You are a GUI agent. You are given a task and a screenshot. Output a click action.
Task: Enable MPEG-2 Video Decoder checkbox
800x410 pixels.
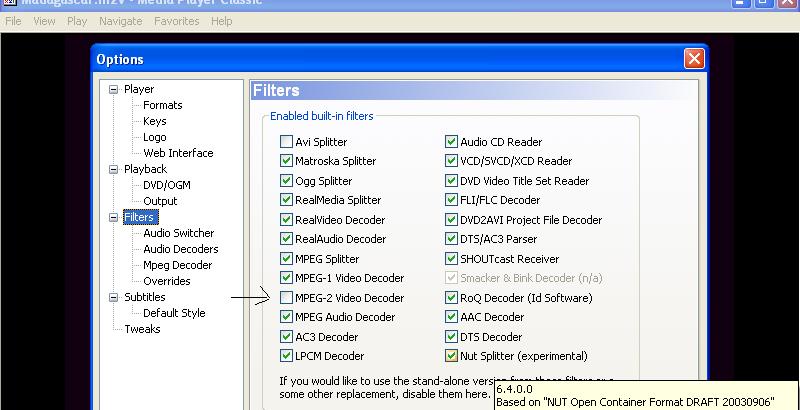click(x=286, y=298)
